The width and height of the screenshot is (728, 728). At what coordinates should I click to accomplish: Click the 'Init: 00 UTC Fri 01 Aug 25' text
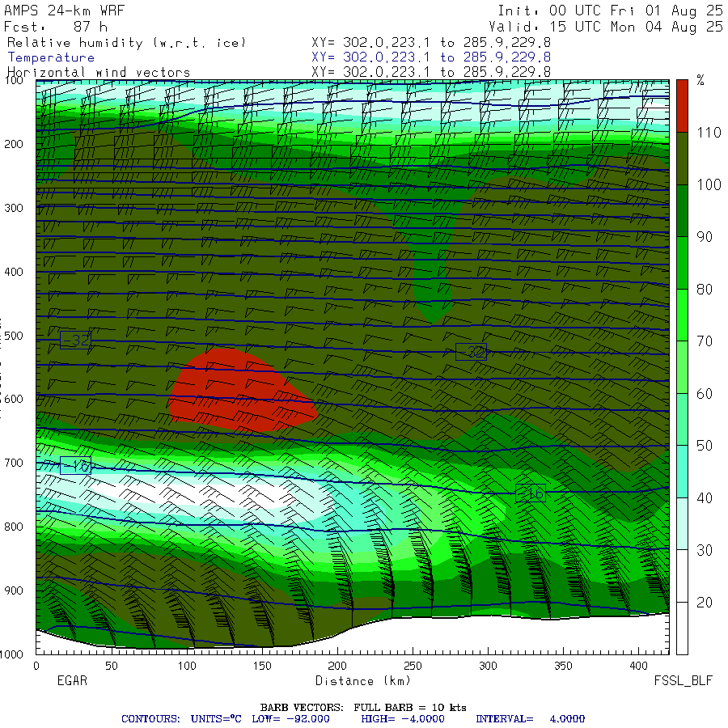point(610,11)
